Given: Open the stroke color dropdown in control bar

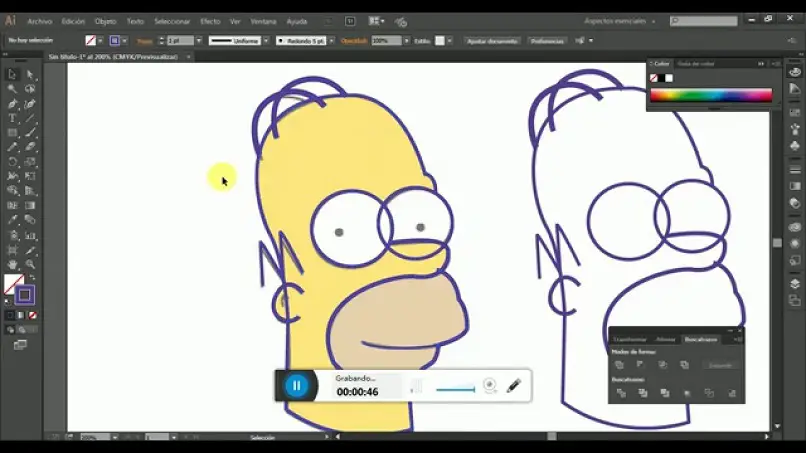Looking at the screenshot, I should coord(124,41).
